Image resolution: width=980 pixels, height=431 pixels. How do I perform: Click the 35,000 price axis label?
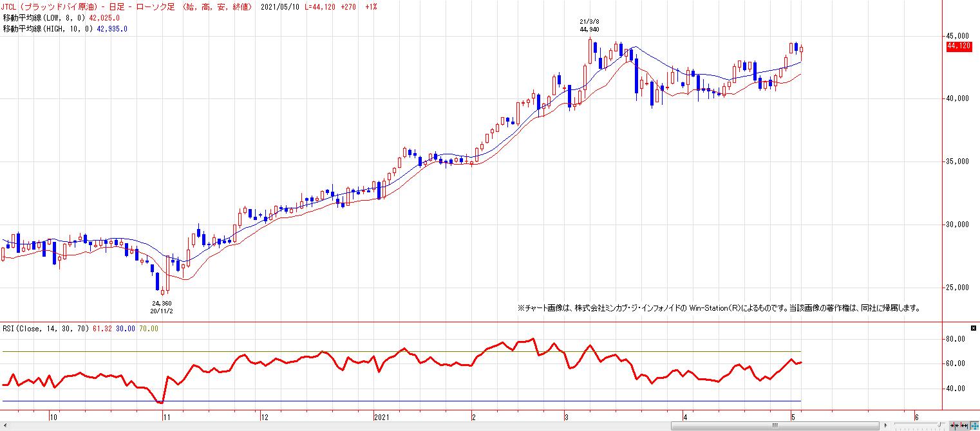(957, 161)
